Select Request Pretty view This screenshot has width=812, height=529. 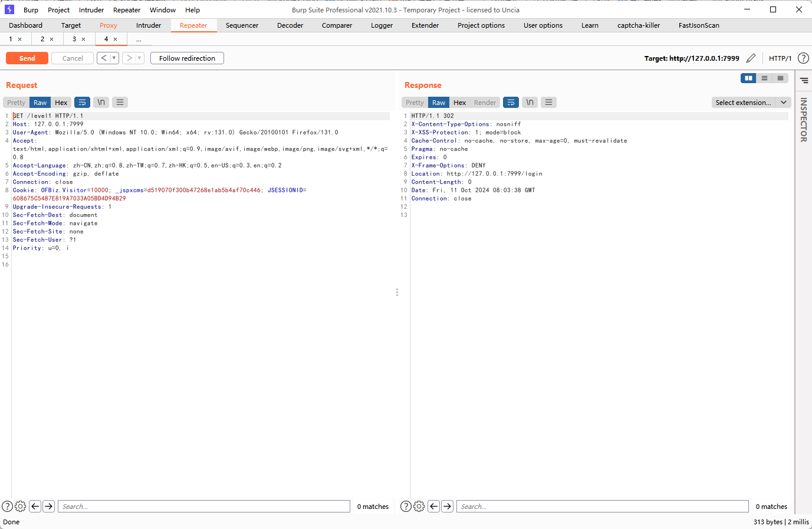(17, 103)
